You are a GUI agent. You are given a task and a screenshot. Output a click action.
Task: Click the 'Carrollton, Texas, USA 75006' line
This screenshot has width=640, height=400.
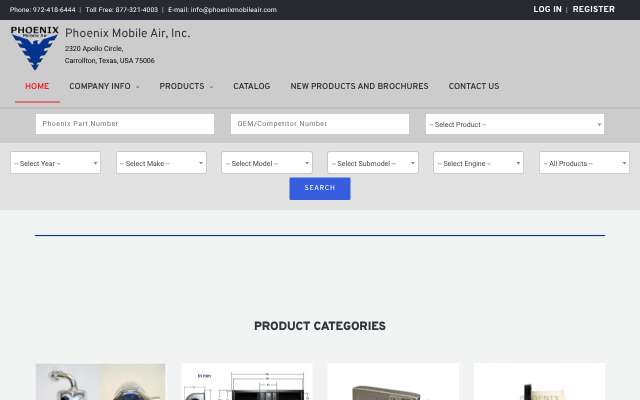point(109,60)
